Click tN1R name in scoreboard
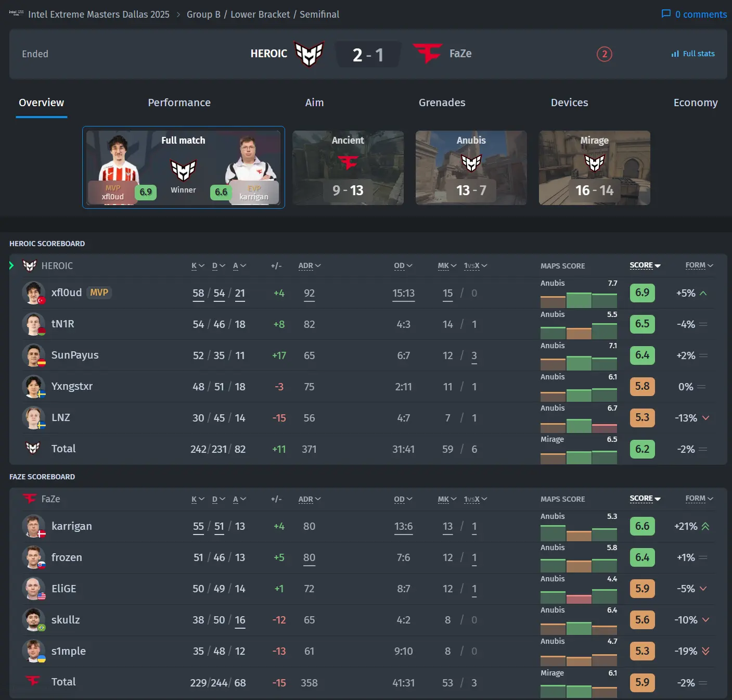This screenshot has width=732, height=700. click(63, 324)
